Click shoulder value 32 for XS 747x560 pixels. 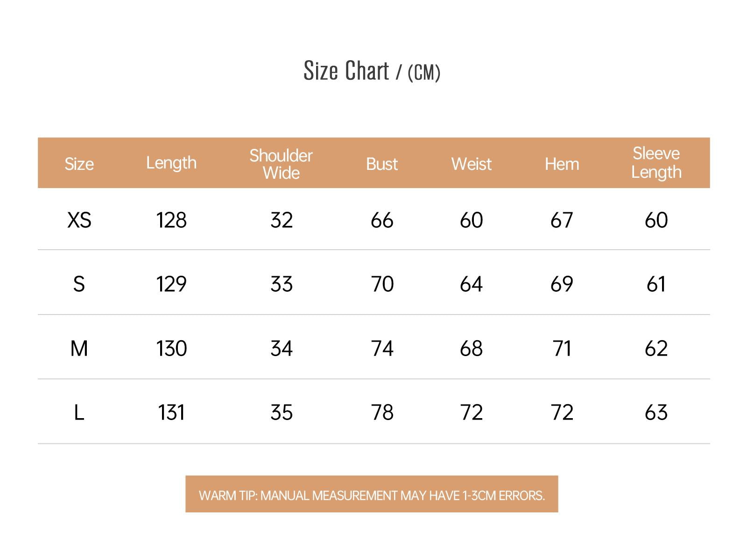281,220
